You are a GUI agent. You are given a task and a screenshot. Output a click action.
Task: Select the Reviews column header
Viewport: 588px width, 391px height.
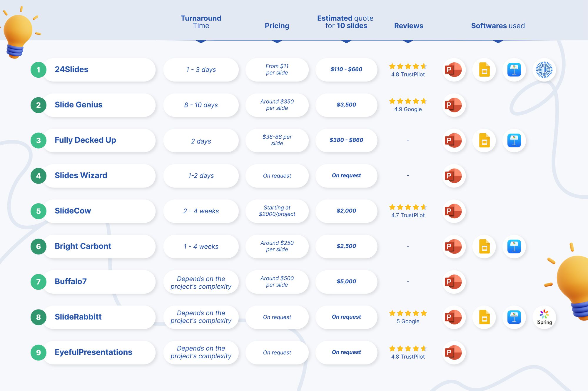click(409, 26)
